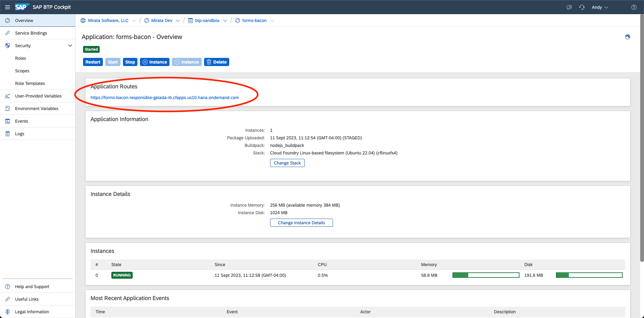This screenshot has height=318, width=644.
Task: Click the forms-bacon breadcrumb link
Action: (254, 20)
